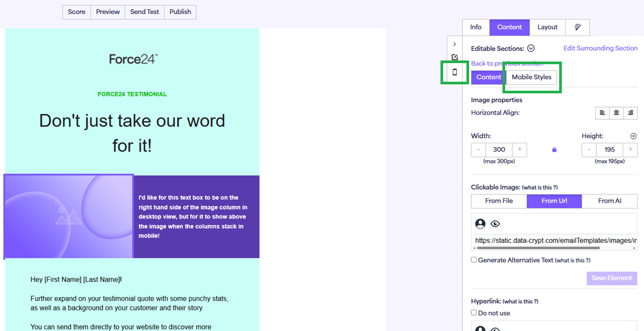Click the Save Element button
The image size is (644, 331).
click(x=612, y=278)
